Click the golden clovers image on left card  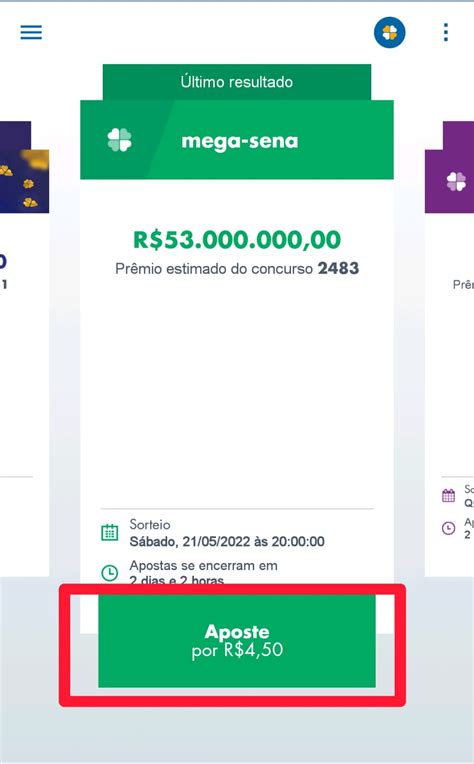(24, 181)
